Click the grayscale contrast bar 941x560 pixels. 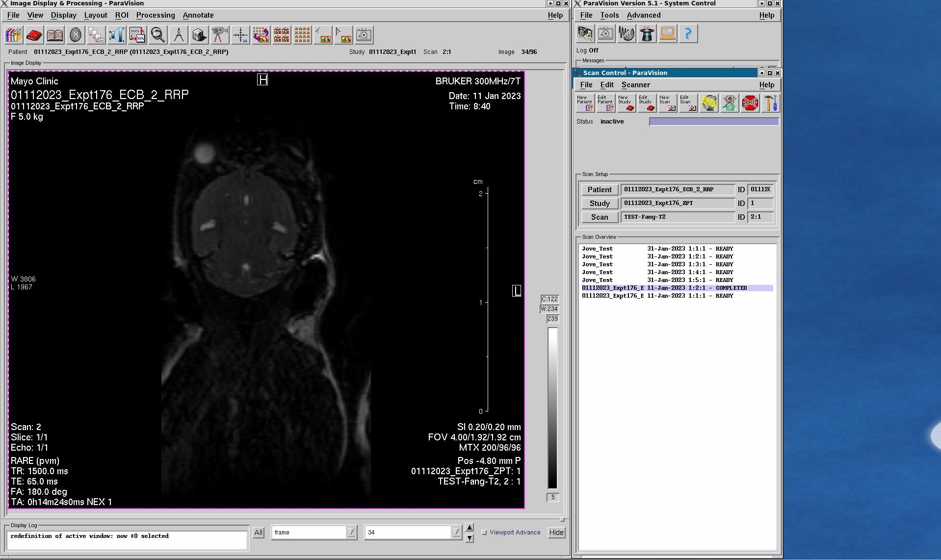(x=552, y=407)
